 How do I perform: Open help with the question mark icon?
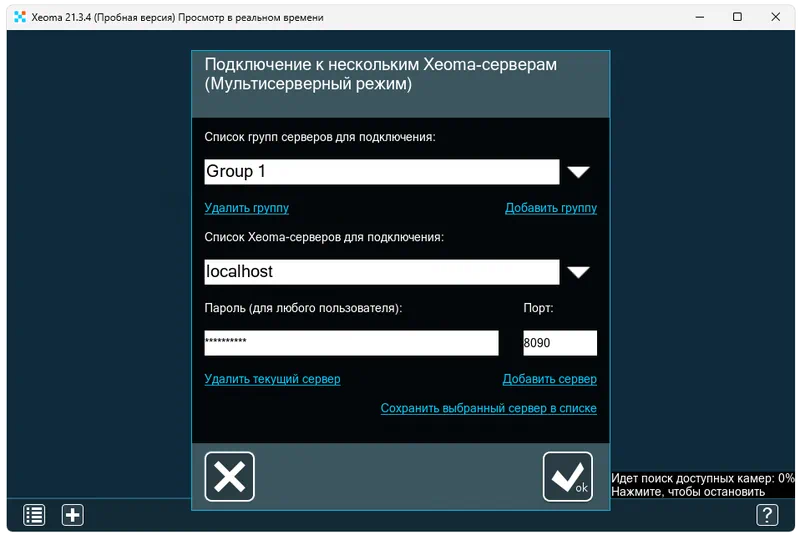point(767,515)
